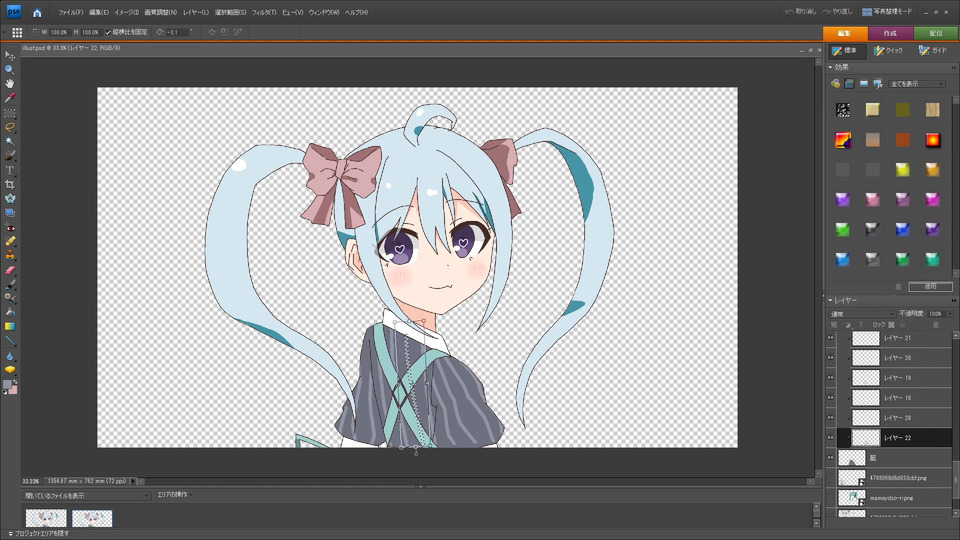This screenshot has height=540, width=960.
Task: Select the Rectangular Marquee tool
Action: (10, 113)
